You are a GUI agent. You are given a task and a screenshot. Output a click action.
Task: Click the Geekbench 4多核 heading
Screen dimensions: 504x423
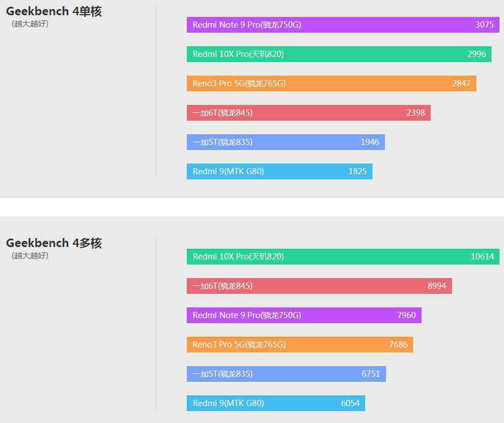pyautogui.click(x=54, y=243)
